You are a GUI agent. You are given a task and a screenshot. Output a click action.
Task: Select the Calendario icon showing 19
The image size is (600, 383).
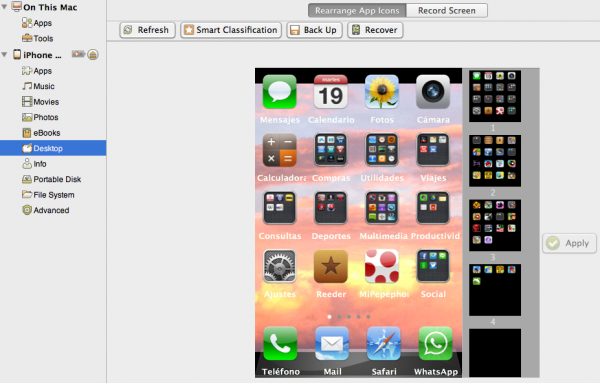pyautogui.click(x=331, y=92)
